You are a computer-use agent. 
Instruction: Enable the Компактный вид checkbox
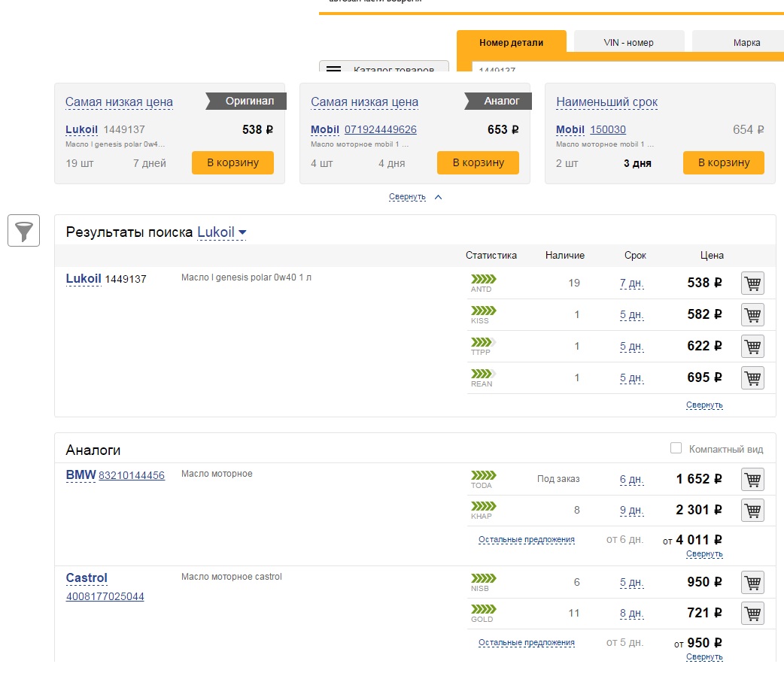pos(676,448)
